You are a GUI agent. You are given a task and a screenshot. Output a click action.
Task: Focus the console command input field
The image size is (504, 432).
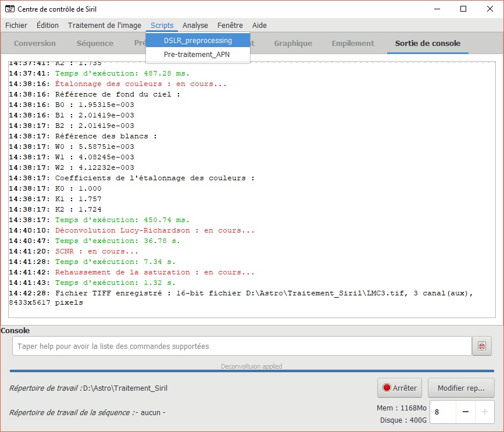pos(242,346)
